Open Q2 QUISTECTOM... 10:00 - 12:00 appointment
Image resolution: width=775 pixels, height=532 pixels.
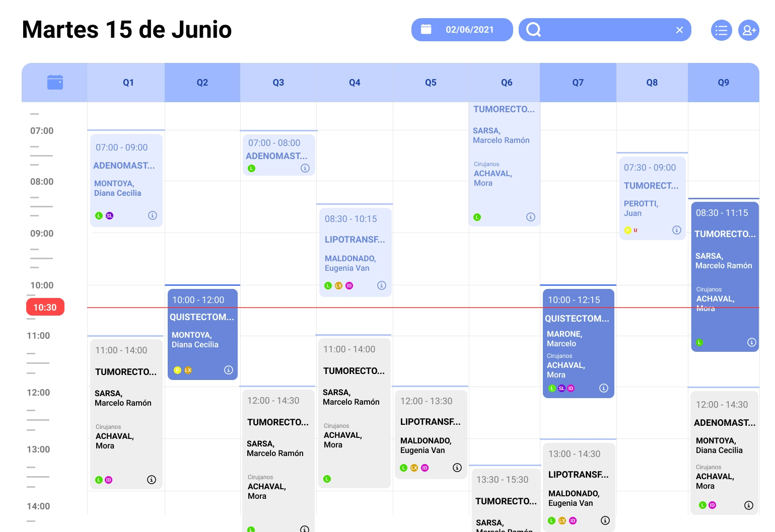click(202, 334)
